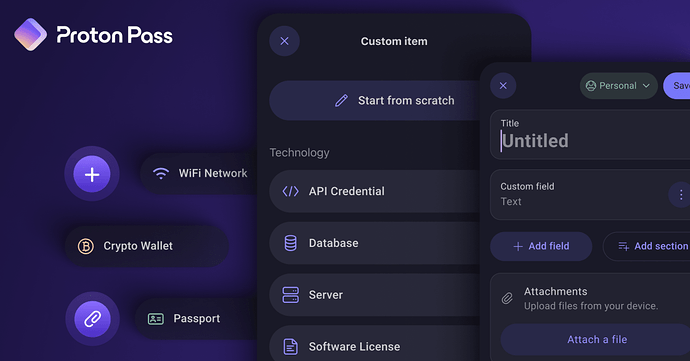Pick the API Credential code icon
This screenshot has height=361, width=690.
(290, 191)
